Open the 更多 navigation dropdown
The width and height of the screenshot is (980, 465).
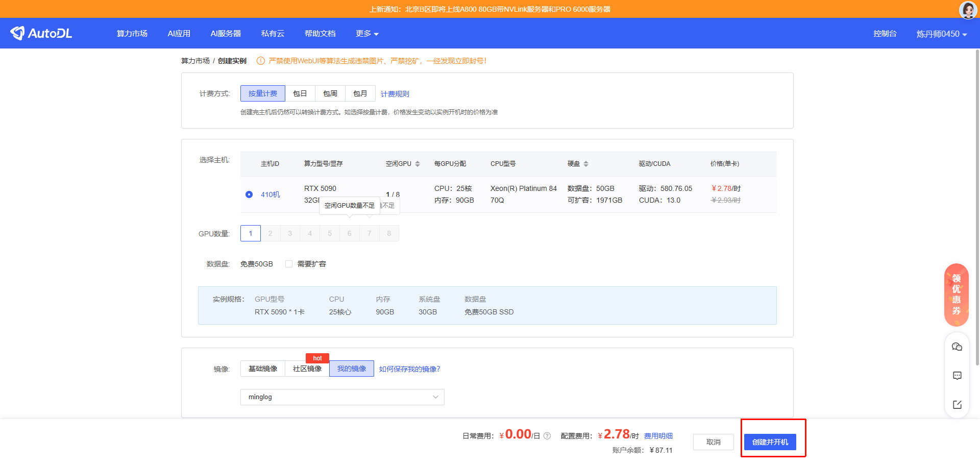tap(367, 34)
